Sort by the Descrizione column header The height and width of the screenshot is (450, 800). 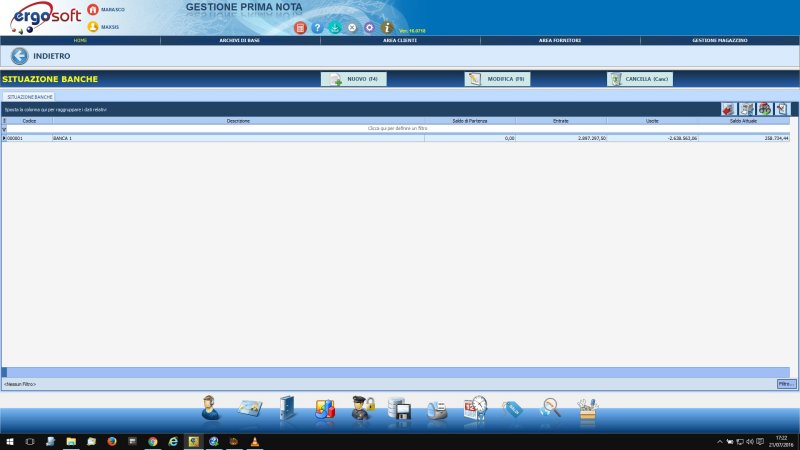238,121
